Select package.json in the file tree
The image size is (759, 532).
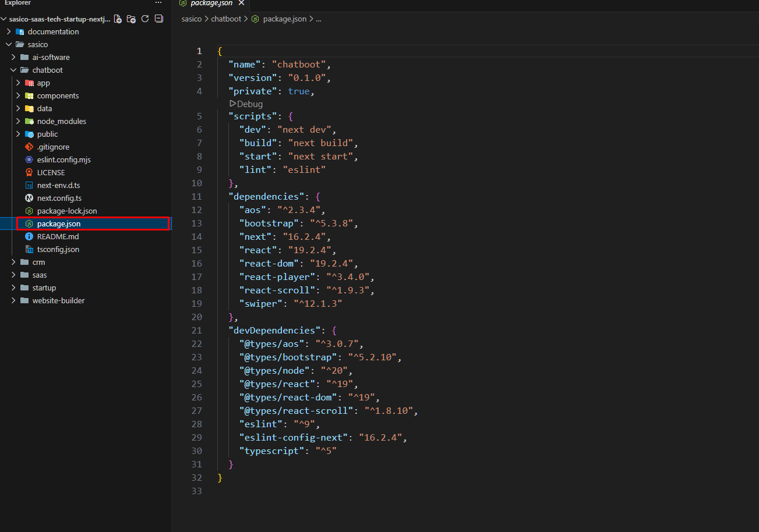(86, 224)
